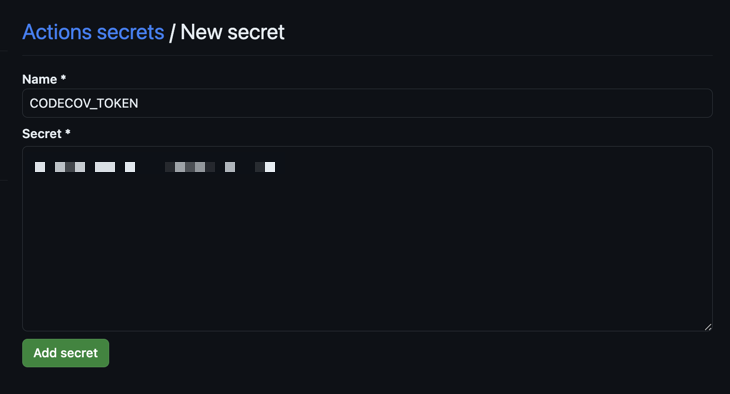Click the Name field label
Viewport: 730px width, 394px height.
[x=40, y=80]
